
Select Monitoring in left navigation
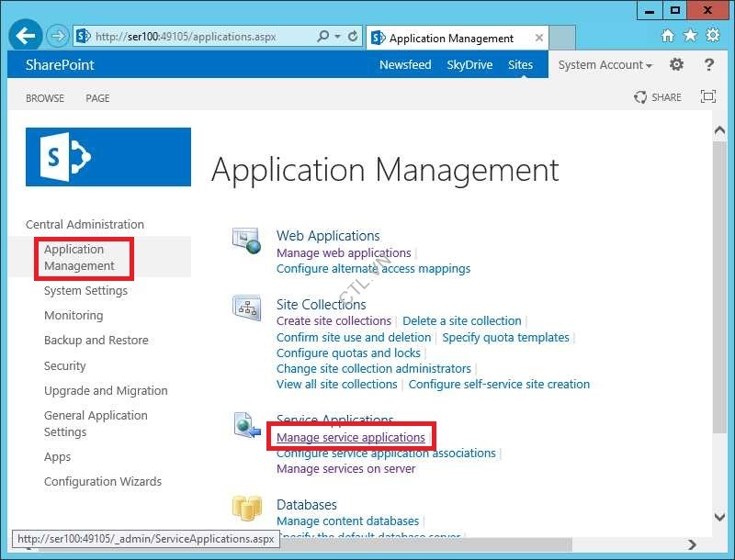pyautogui.click(x=73, y=315)
